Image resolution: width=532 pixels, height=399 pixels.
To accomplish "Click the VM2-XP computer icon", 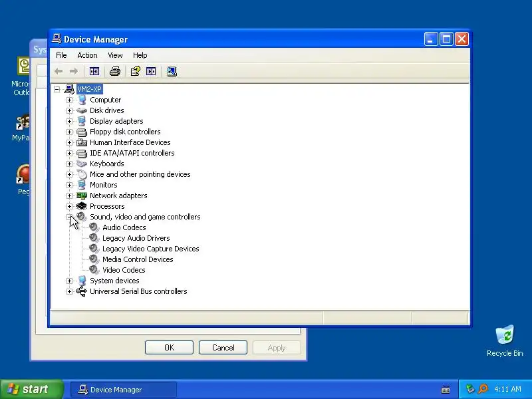I will tap(69, 89).
